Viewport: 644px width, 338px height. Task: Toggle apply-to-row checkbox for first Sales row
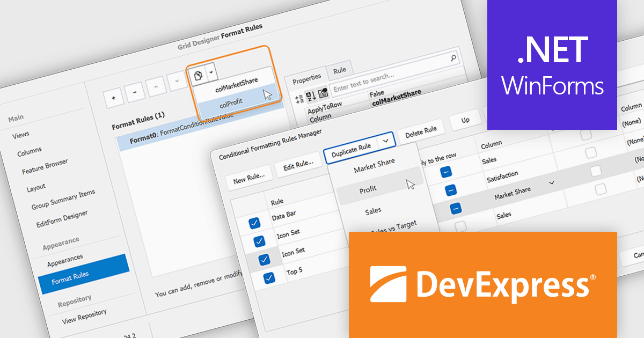pos(445,172)
